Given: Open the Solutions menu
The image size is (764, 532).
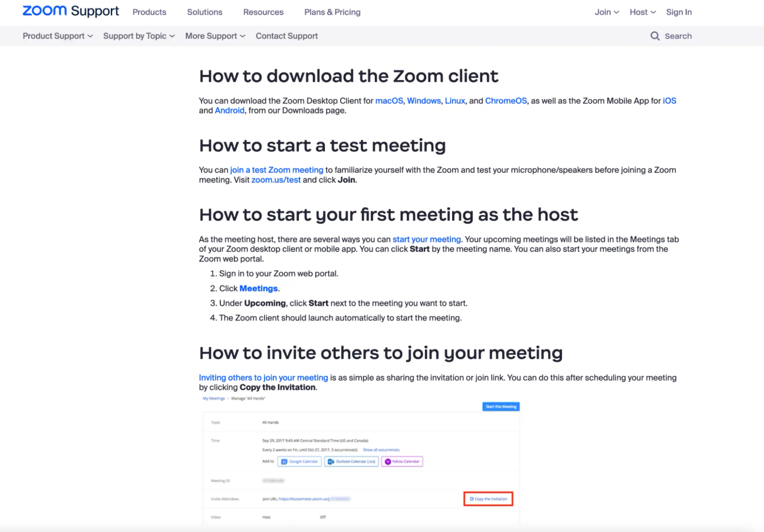Looking at the screenshot, I should (205, 12).
